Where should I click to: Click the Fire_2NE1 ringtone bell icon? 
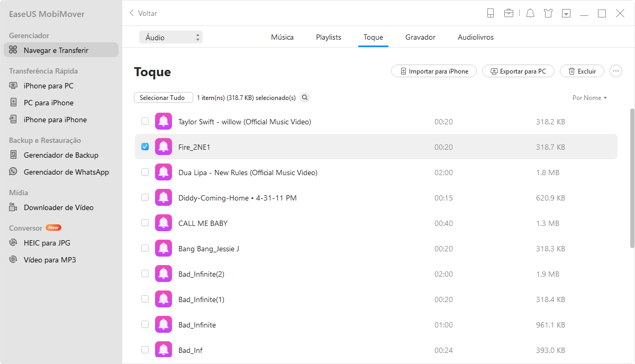164,147
